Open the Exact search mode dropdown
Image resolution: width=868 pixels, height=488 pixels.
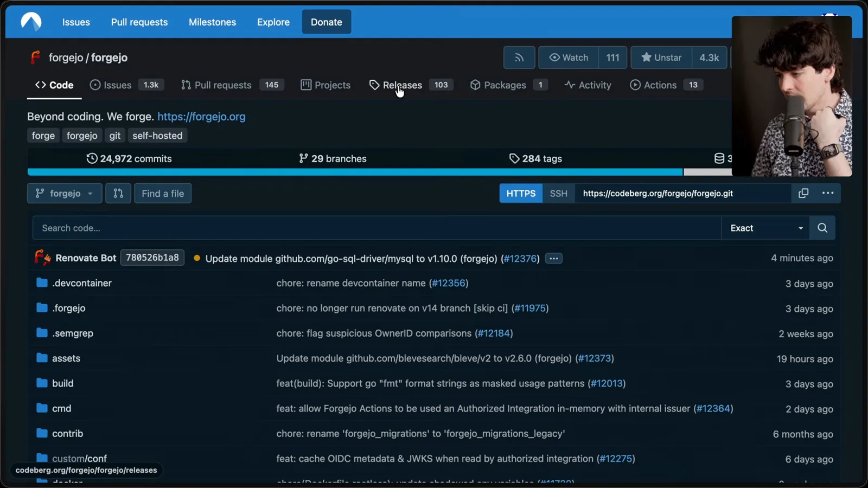[765, 228]
